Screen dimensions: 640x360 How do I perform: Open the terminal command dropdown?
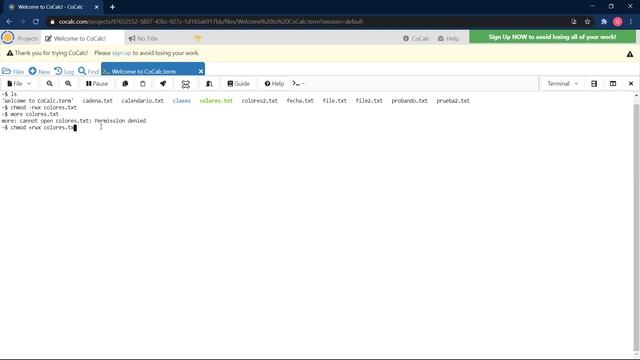(299, 84)
